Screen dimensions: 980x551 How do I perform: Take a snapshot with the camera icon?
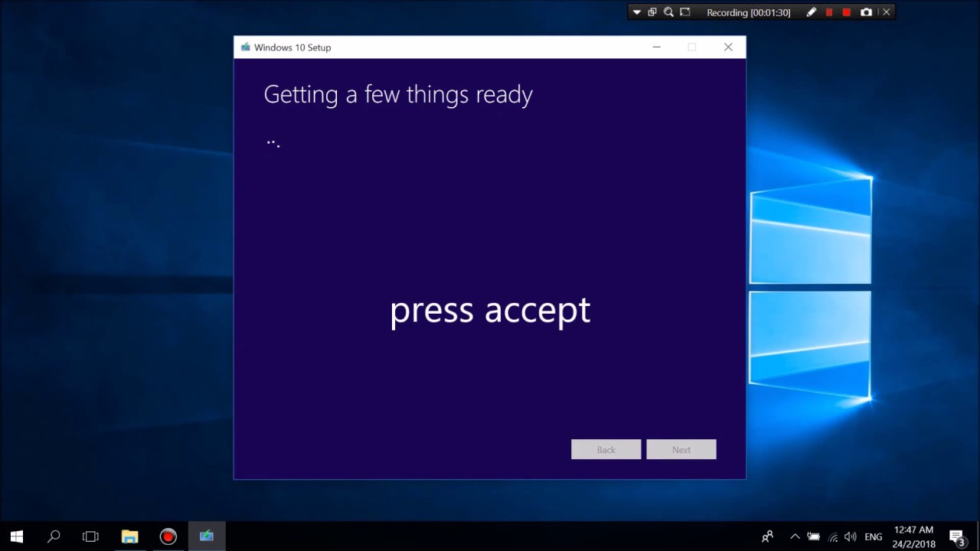pyautogui.click(x=866, y=12)
